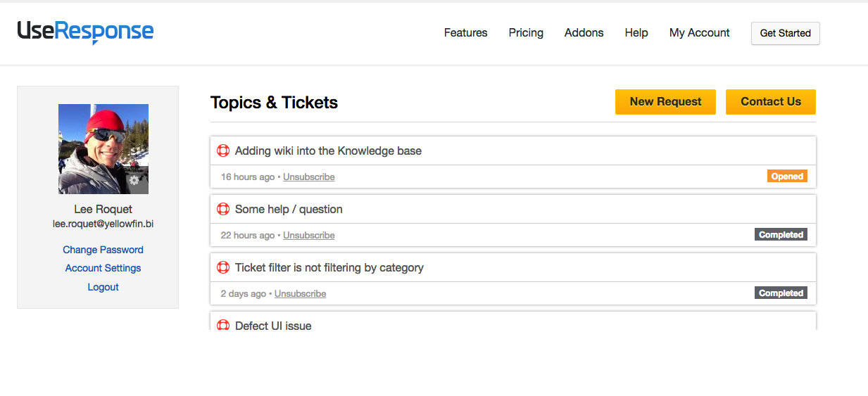Create a ticket with New Request button
The image size is (868, 396).
[665, 102]
